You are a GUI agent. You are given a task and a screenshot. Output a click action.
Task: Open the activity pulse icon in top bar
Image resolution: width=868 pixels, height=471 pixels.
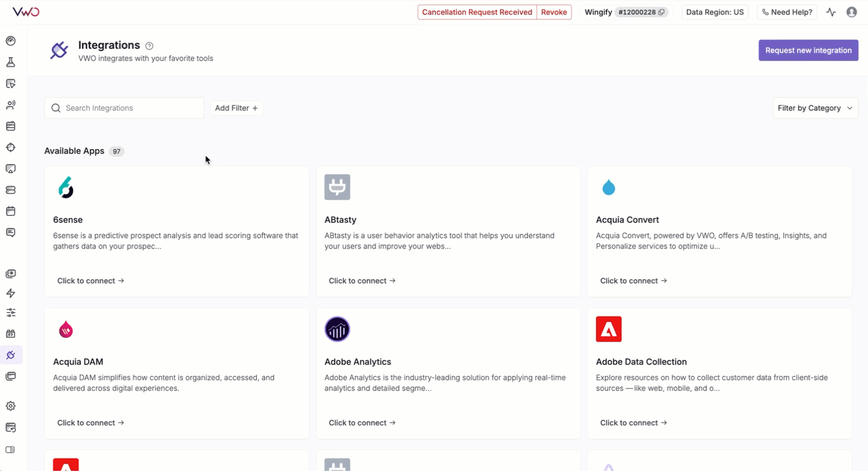(x=831, y=12)
